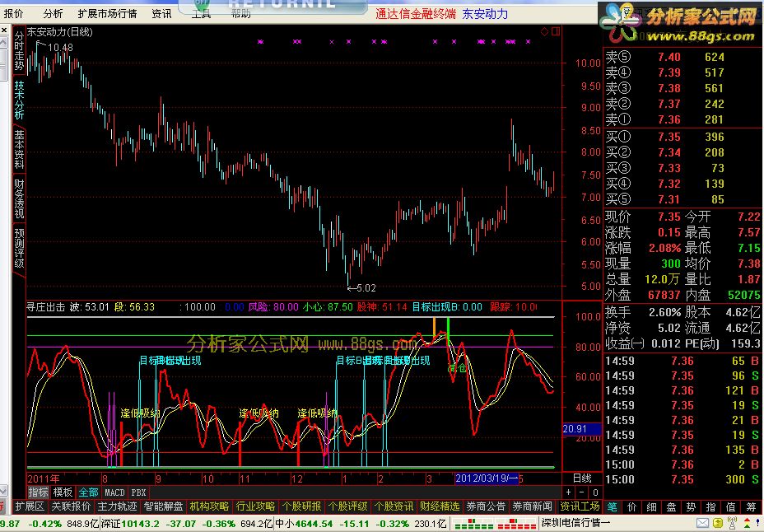Open the 资讯 menu
The image size is (764, 532).
click(161, 14)
